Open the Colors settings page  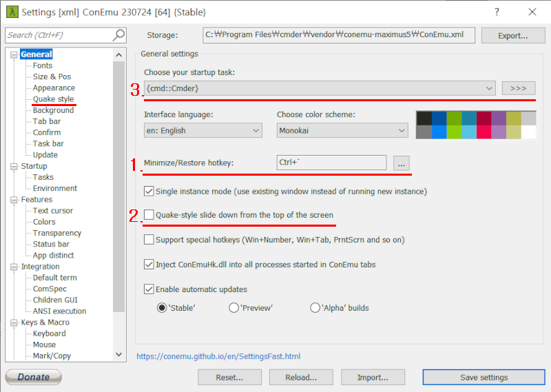point(44,222)
